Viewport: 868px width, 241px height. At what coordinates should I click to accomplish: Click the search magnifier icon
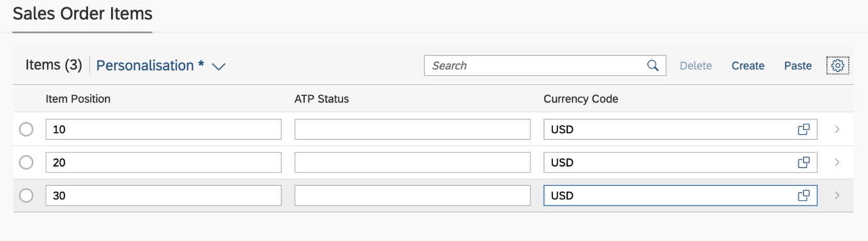coord(653,65)
